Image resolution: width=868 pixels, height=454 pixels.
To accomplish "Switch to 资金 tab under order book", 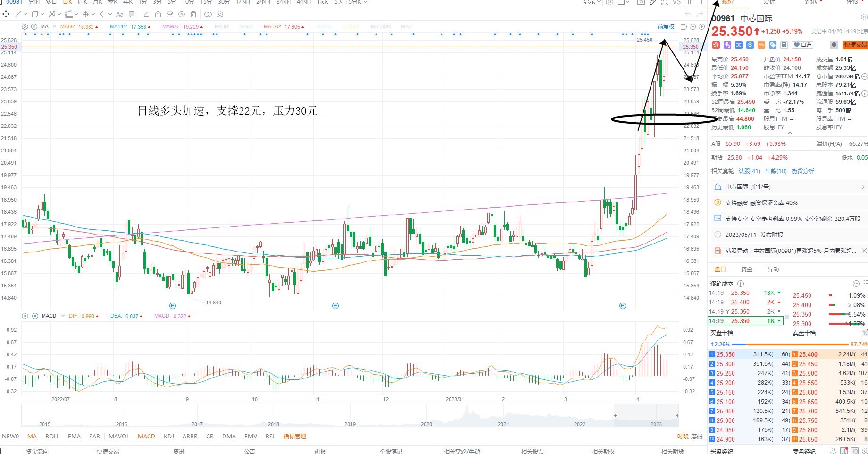I will click(x=747, y=269).
